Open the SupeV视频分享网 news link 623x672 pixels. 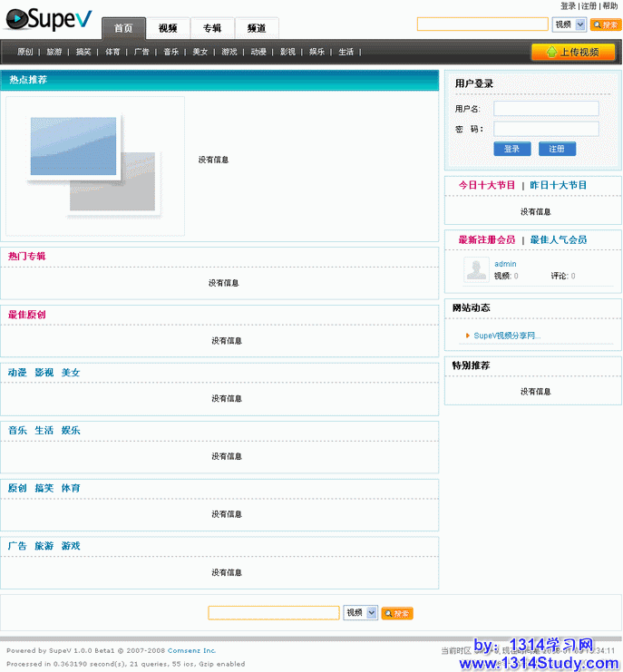[x=507, y=336]
